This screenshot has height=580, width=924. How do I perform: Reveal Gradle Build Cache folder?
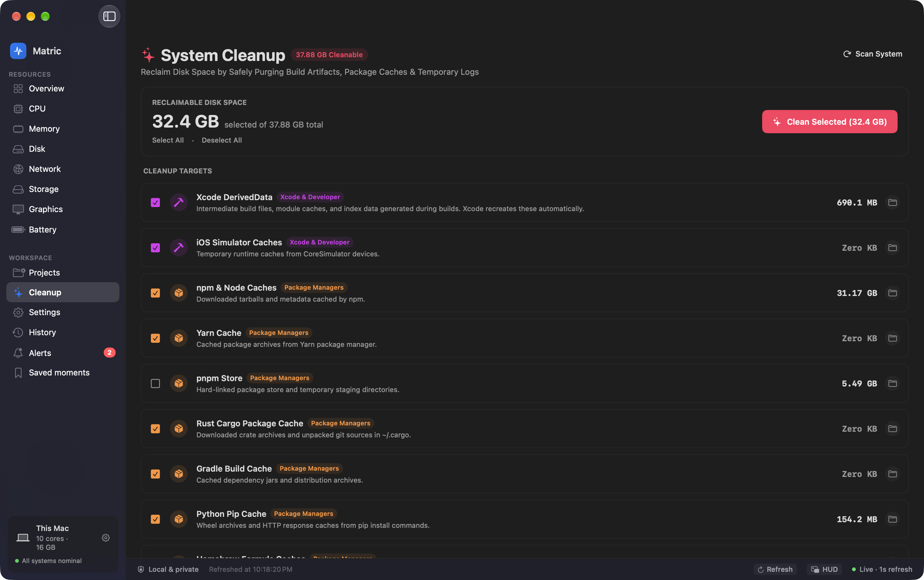pyautogui.click(x=893, y=474)
